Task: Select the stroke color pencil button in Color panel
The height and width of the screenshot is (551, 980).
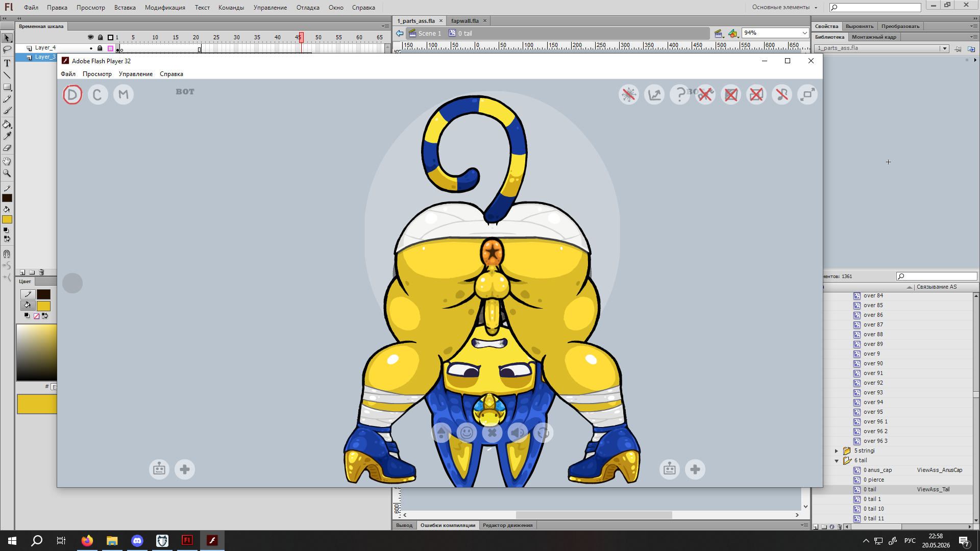Action: point(28,294)
